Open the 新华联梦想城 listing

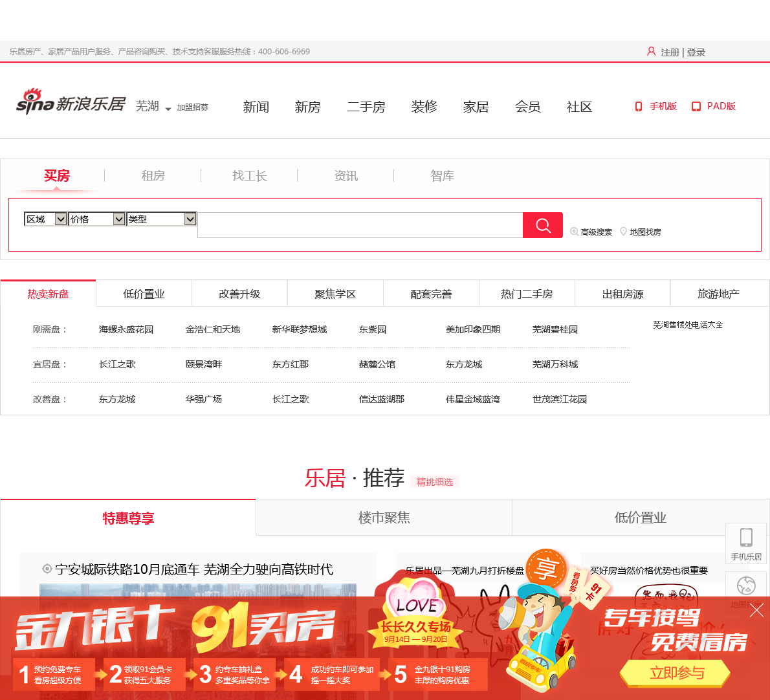[300, 329]
